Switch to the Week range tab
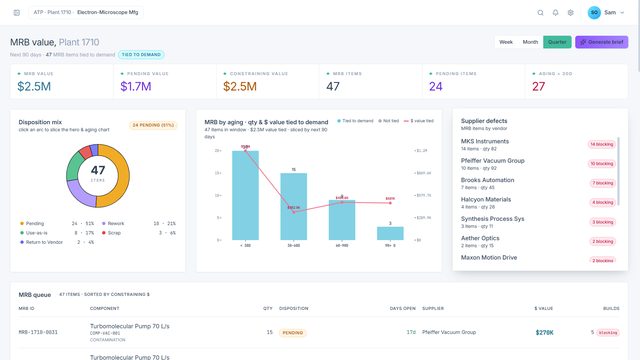Image resolution: width=640 pixels, height=360 pixels. coord(506,42)
